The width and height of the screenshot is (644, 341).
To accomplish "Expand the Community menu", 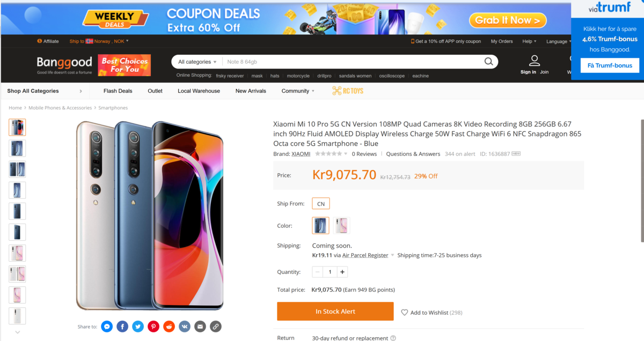I will click(298, 91).
